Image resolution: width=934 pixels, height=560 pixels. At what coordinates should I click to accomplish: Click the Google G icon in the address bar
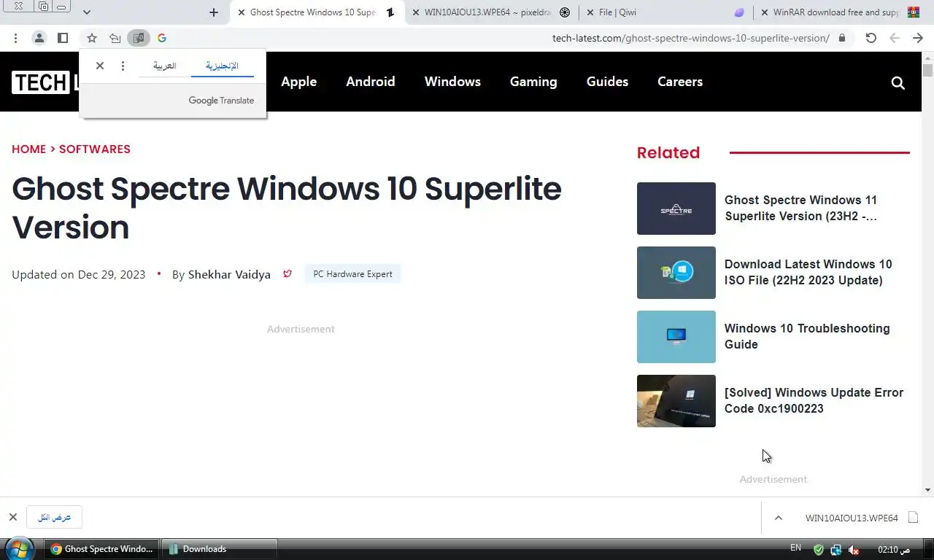click(x=162, y=38)
